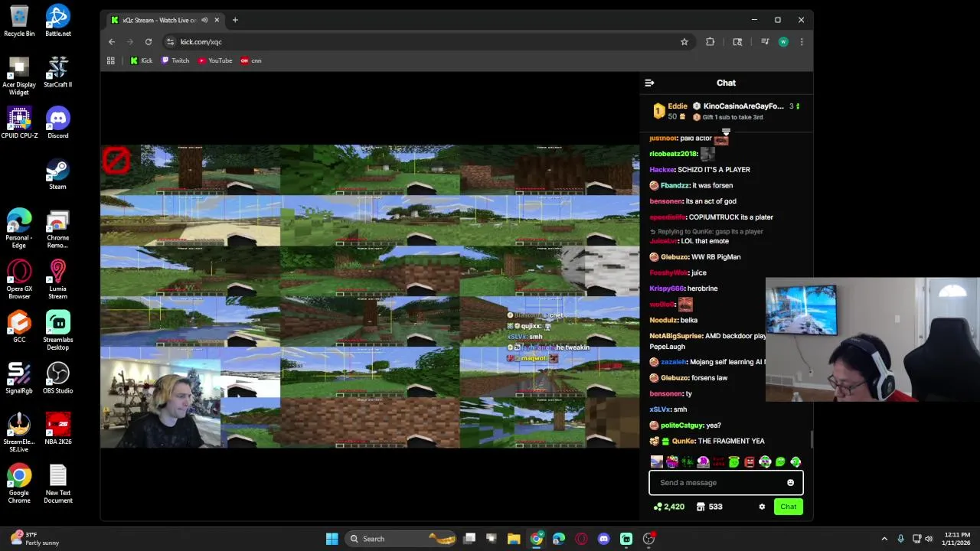Open the Chrome profile avatar

(x=783, y=42)
